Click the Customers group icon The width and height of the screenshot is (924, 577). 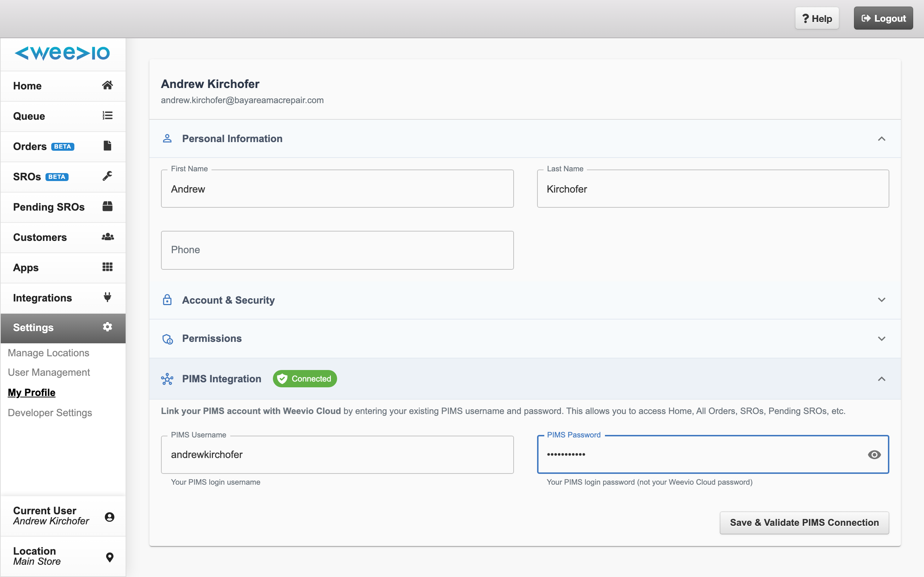tap(108, 237)
